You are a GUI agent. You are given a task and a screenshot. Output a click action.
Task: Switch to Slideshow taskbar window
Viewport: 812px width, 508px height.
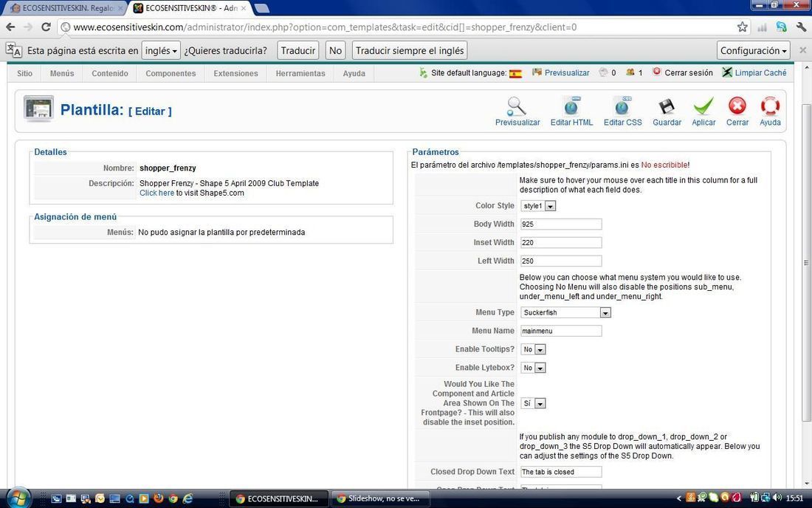click(379, 498)
